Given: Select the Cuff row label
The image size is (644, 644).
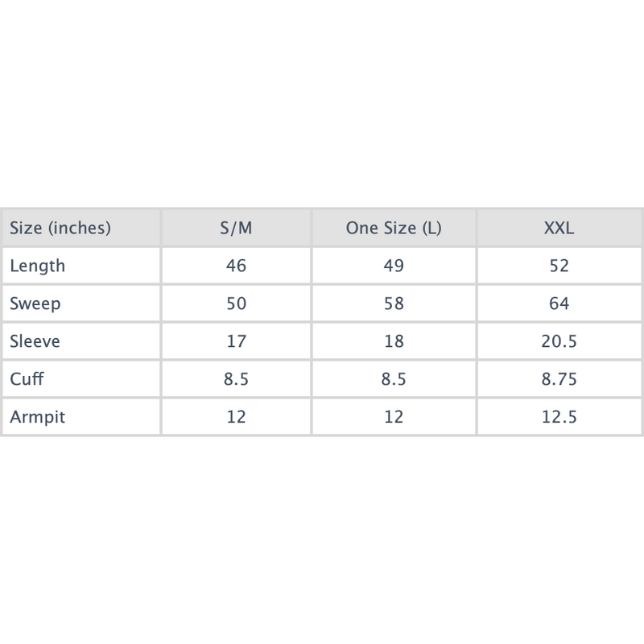Looking at the screenshot, I should (28, 379).
